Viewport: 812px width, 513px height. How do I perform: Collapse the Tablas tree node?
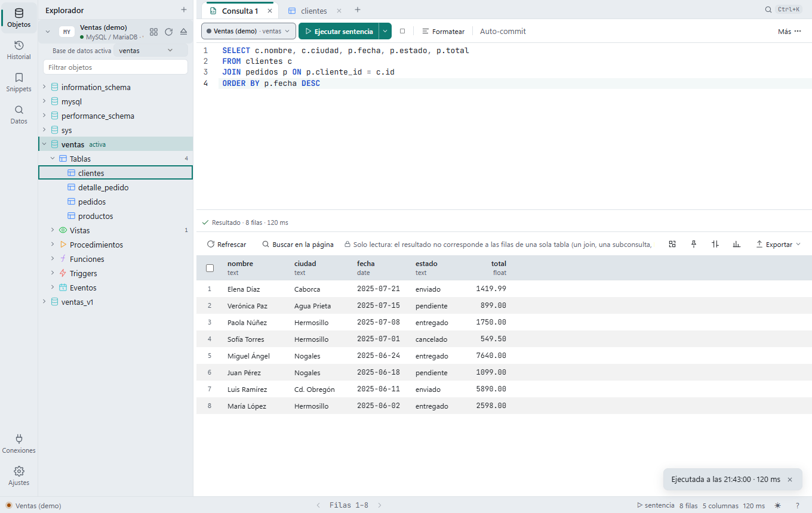coord(53,159)
